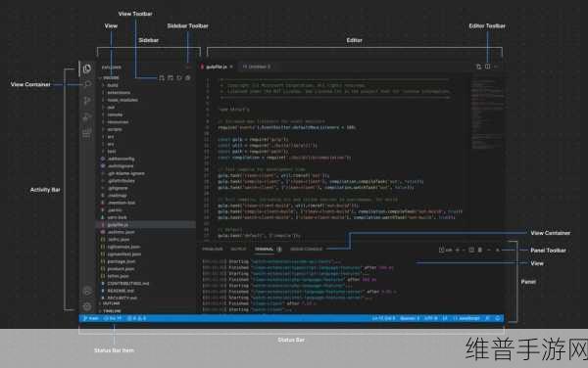Click the Refresh Explorer icon
Screen dimensions: 588x368
(179, 78)
